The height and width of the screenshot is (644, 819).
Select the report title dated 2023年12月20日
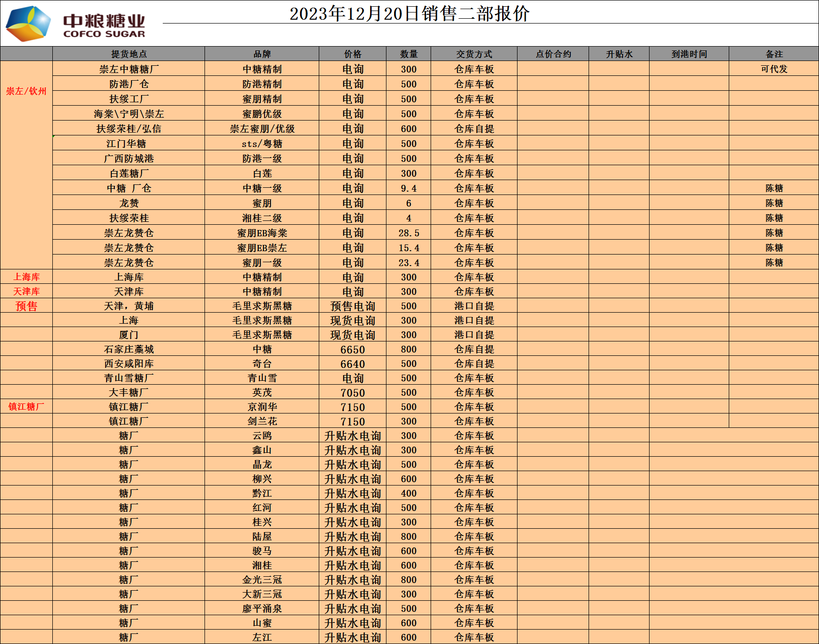pos(409,13)
